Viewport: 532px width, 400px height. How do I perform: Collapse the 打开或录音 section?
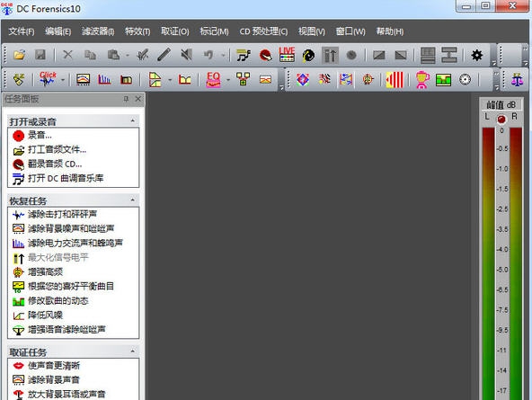pos(132,120)
